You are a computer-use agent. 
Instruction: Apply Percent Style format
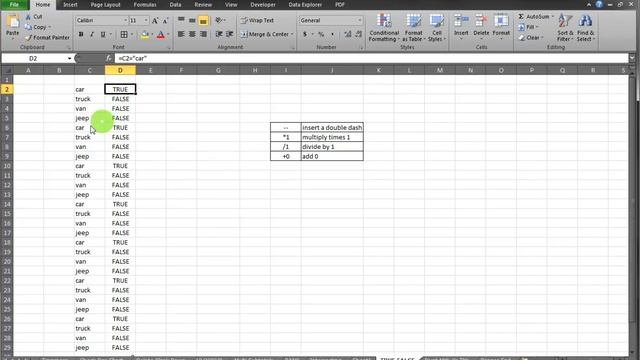tap(321, 35)
